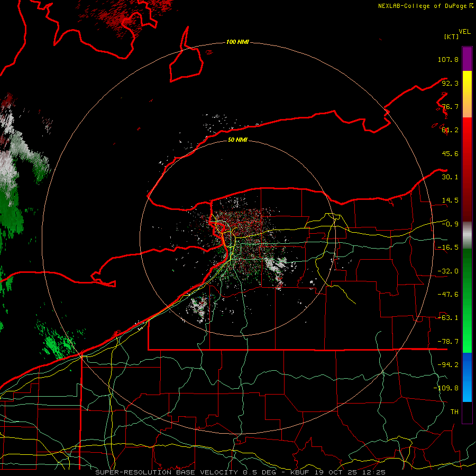Click the -78.7 legend value

coord(448,342)
